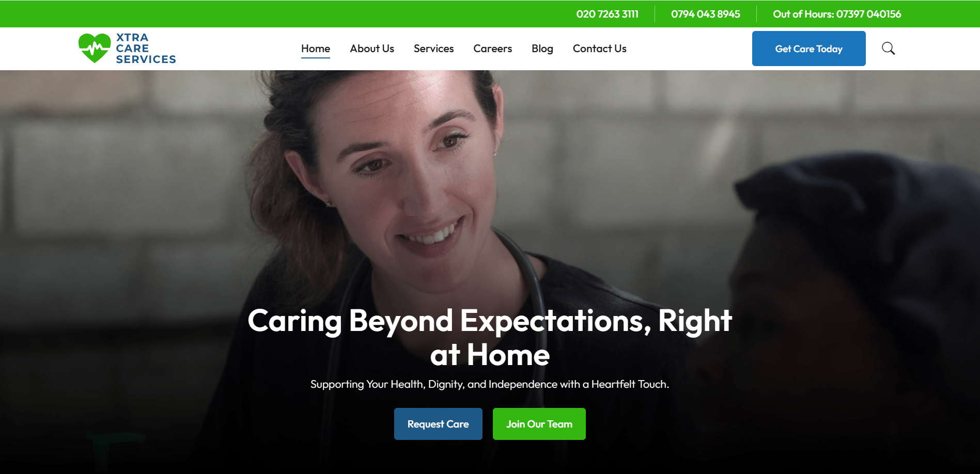This screenshot has height=474, width=980.
Task: Call the 020 7263 3111 number
Action: point(608,14)
